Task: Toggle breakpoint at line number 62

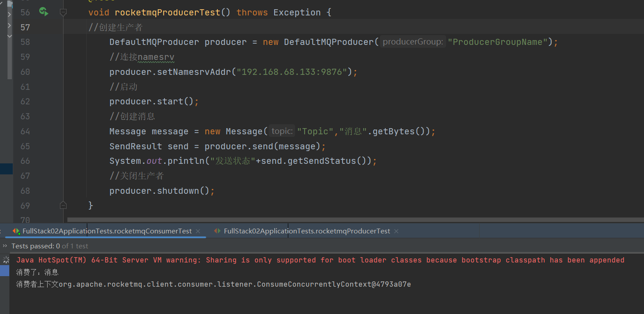Action: point(25,101)
